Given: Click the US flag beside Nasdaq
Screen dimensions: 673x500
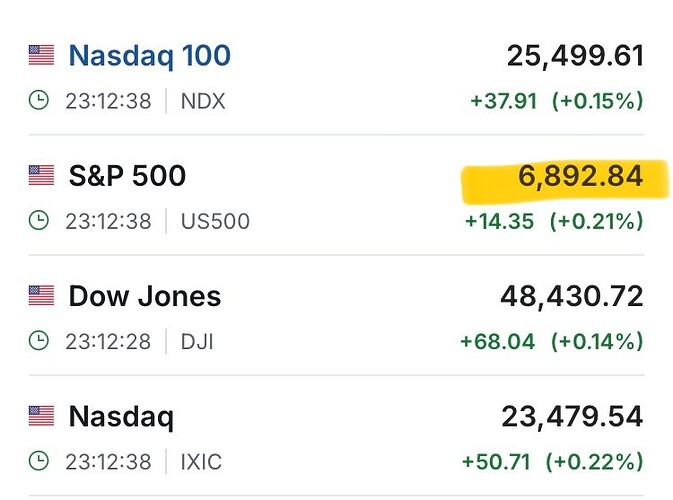Looking at the screenshot, I should point(41,416).
